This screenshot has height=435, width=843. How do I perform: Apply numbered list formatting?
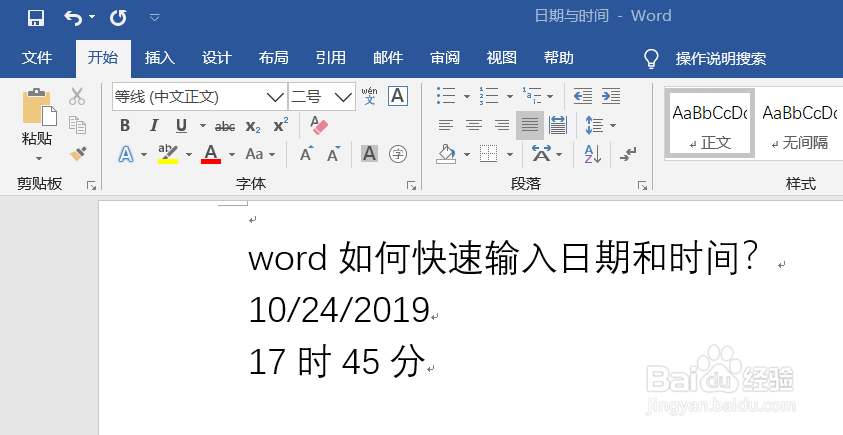pyautogui.click(x=489, y=96)
